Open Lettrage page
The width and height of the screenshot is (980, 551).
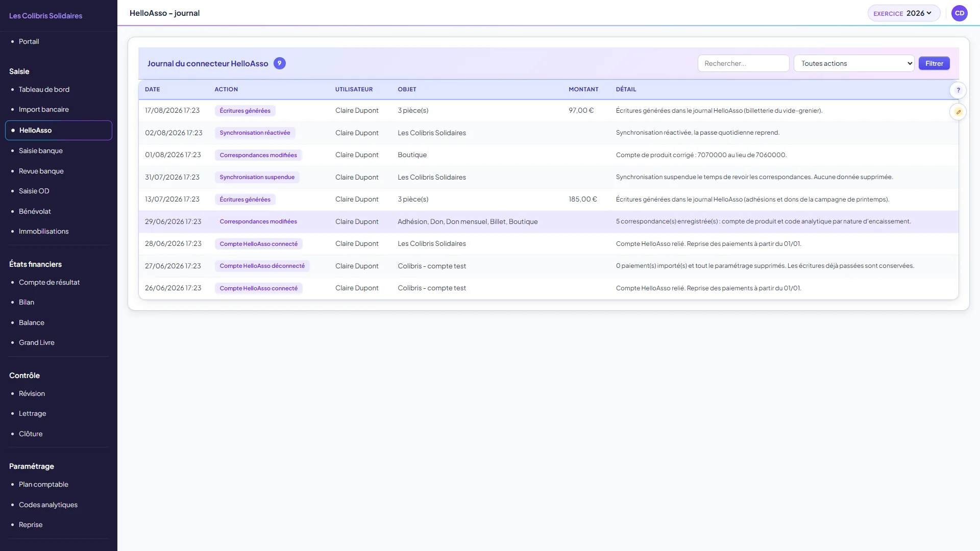32,413
